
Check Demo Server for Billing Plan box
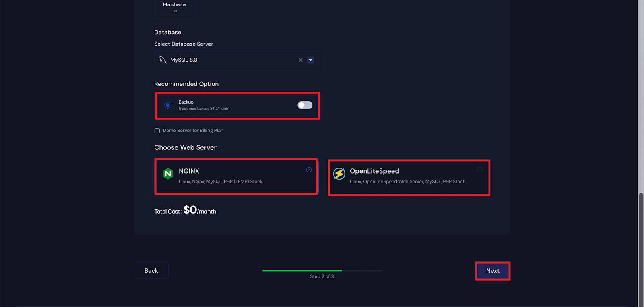pyautogui.click(x=157, y=131)
